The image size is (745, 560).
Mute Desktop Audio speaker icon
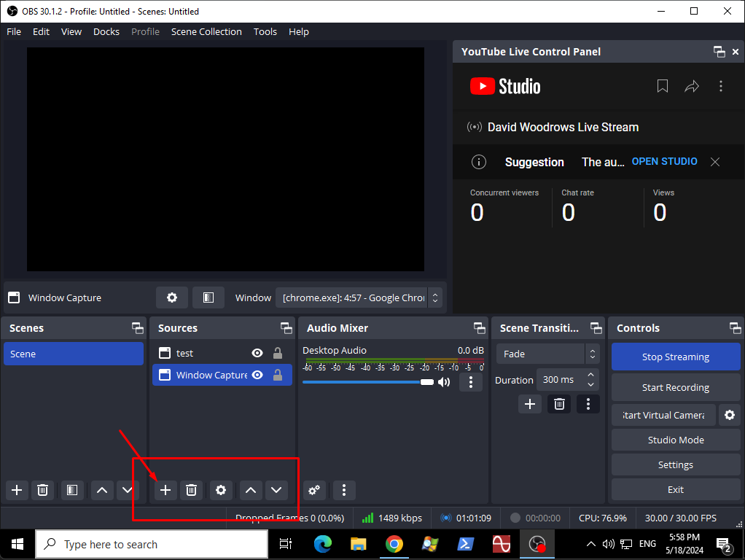(444, 382)
